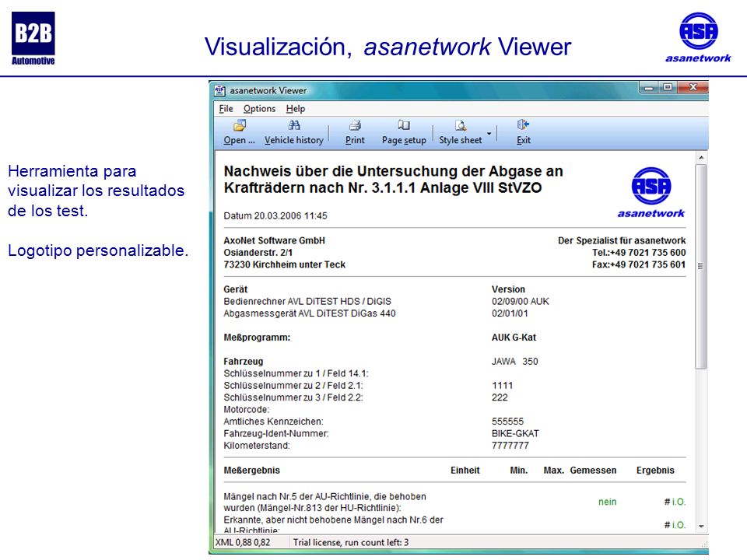The width and height of the screenshot is (747, 560).
Task: Click the 'Datum 20.03.2006 11:45' line
Action: click(x=275, y=215)
